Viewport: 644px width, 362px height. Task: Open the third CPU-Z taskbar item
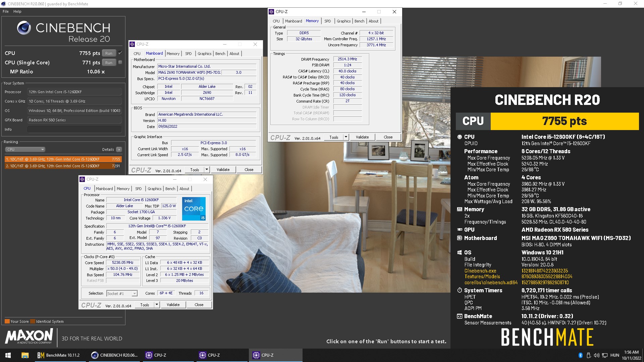[275, 355]
